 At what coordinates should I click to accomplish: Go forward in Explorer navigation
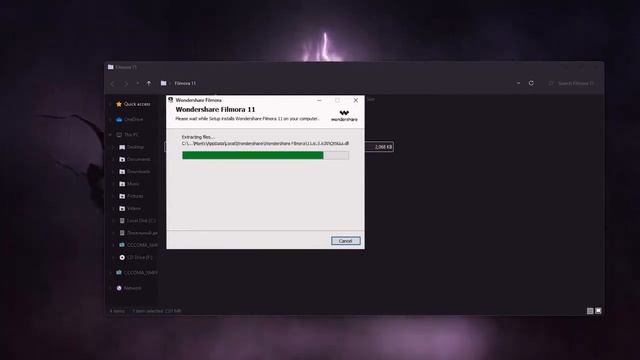(126, 83)
